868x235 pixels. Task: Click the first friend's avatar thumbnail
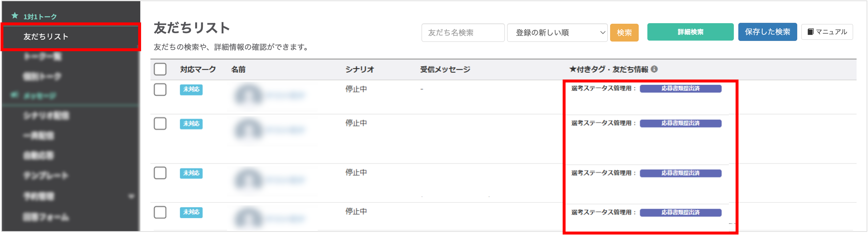pos(249,95)
